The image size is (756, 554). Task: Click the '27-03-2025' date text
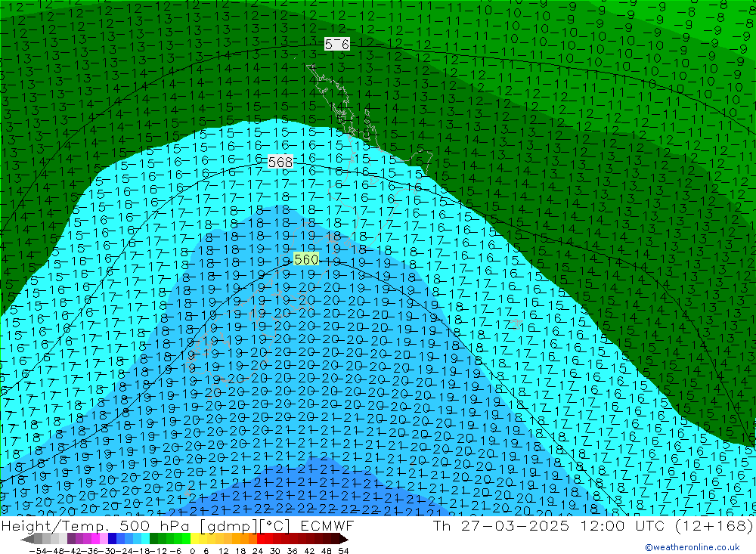click(515, 525)
